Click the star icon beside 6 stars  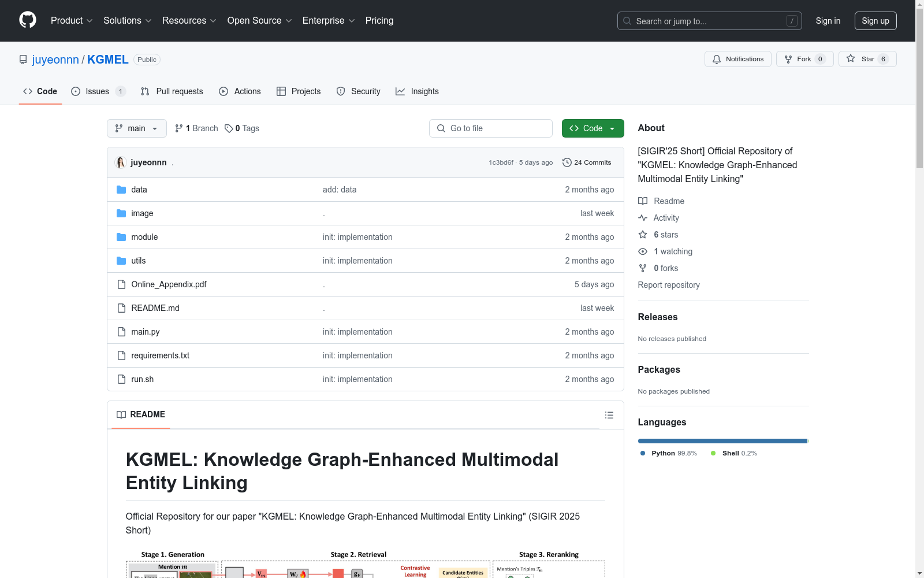coord(643,235)
